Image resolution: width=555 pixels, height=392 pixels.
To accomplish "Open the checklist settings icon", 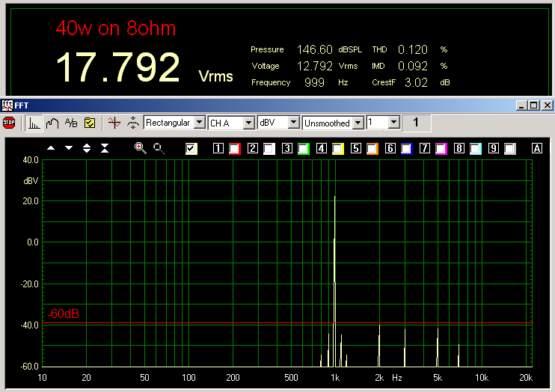I will click(90, 123).
